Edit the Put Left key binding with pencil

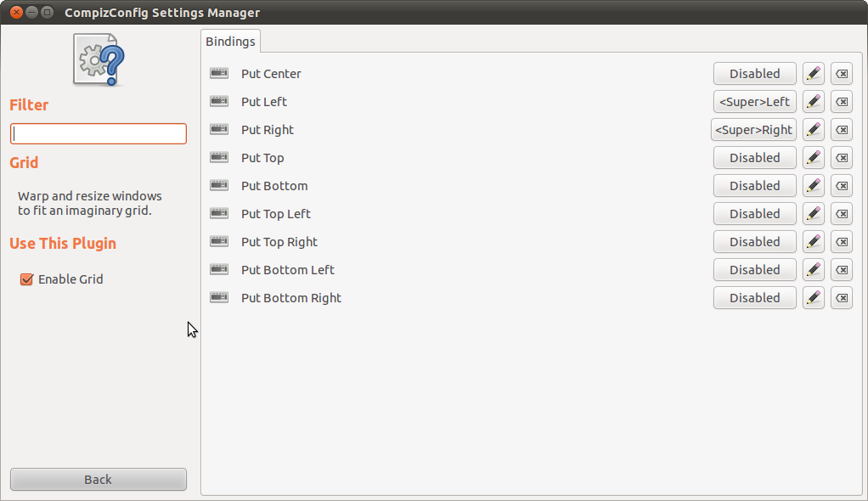[x=813, y=102]
